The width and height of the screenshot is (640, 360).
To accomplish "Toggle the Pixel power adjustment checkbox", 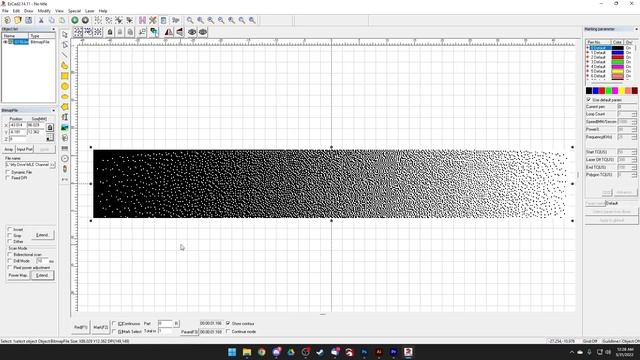I will [x=10, y=268].
